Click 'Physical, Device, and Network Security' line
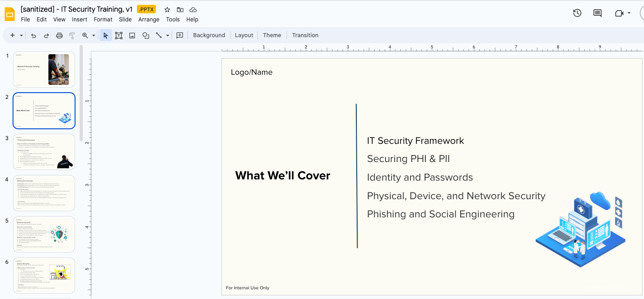Image resolution: width=644 pixels, height=299 pixels. (x=456, y=196)
